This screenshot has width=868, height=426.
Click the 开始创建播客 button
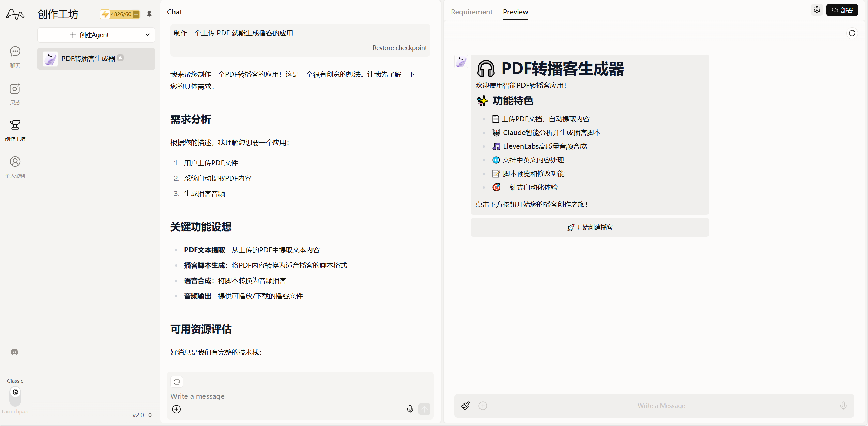coord(590,227)
